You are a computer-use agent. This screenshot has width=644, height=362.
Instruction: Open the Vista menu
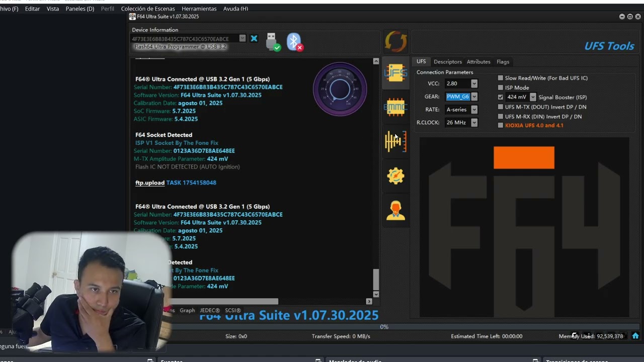(x=53, y=9)
